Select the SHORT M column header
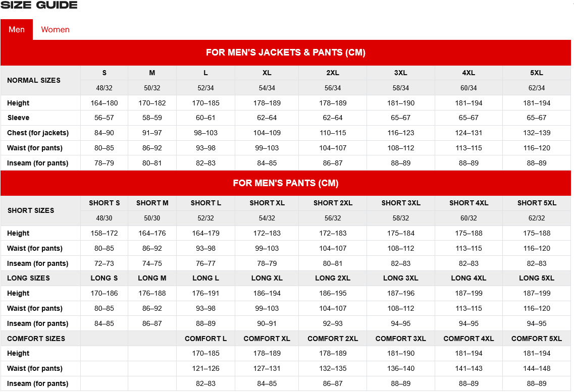This screenshot has height=392, width=574. [152, 203]
